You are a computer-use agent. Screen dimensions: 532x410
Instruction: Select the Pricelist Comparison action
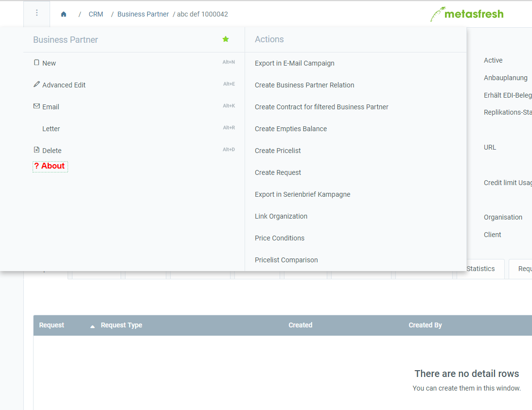(286, 260)
